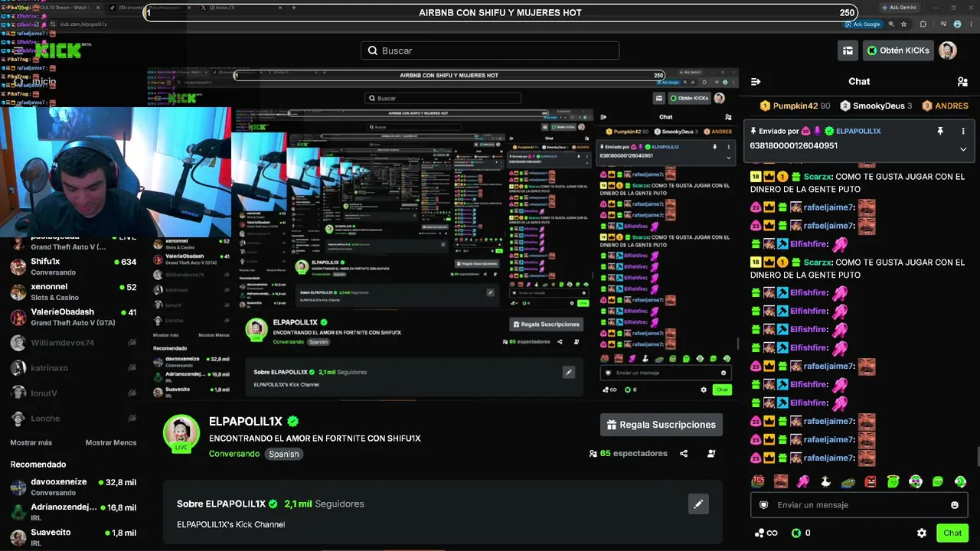Click Pumpkin42 top gifter

click(x=795, y=106)
